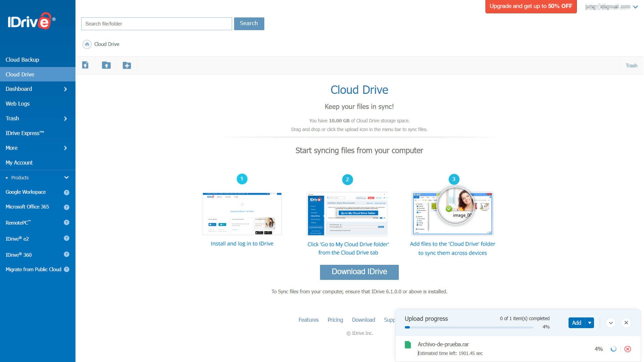Click the Dashboard sidebar label
This screenshot has width=644, height=362.
tap(19, 89)
